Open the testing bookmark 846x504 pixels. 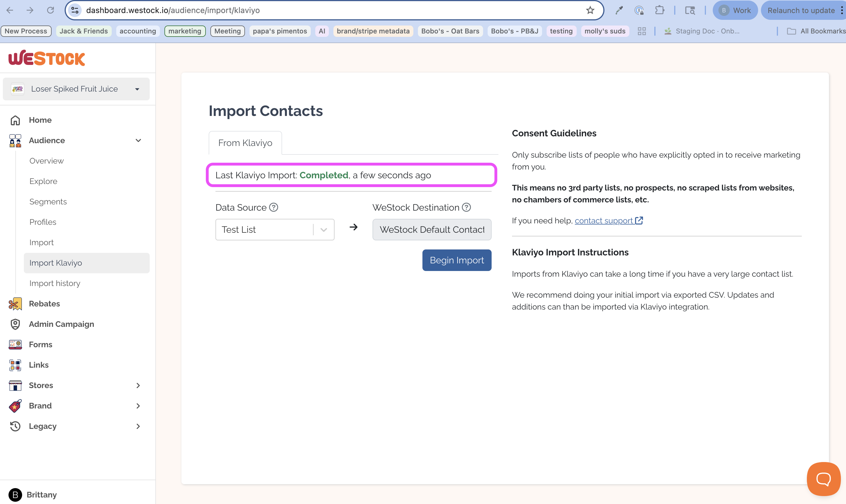click(561, 31)
